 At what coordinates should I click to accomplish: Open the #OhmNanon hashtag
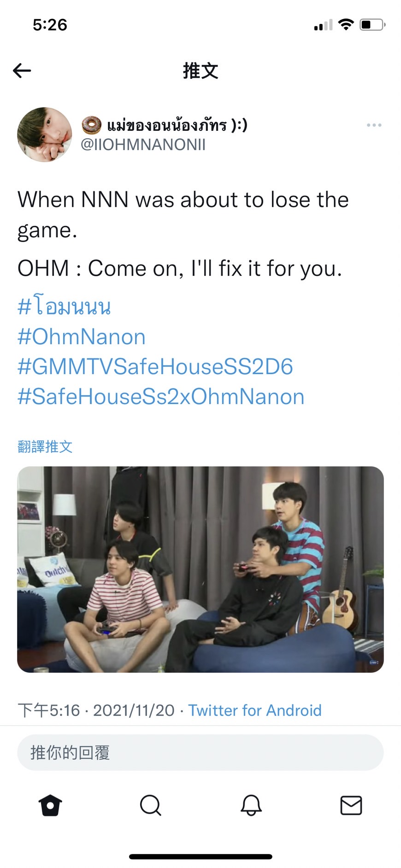[82, 337]
